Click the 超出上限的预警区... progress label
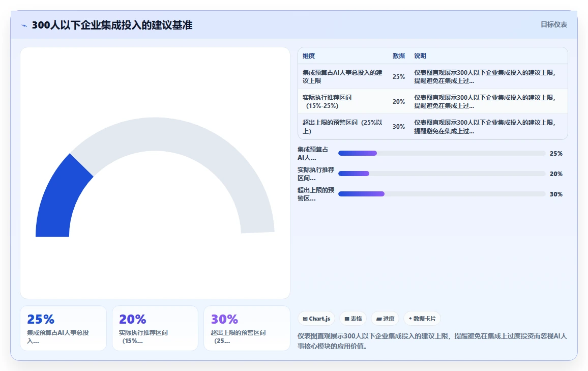The height and width of the screenshot is (371, 588). [x=316, y=194]
